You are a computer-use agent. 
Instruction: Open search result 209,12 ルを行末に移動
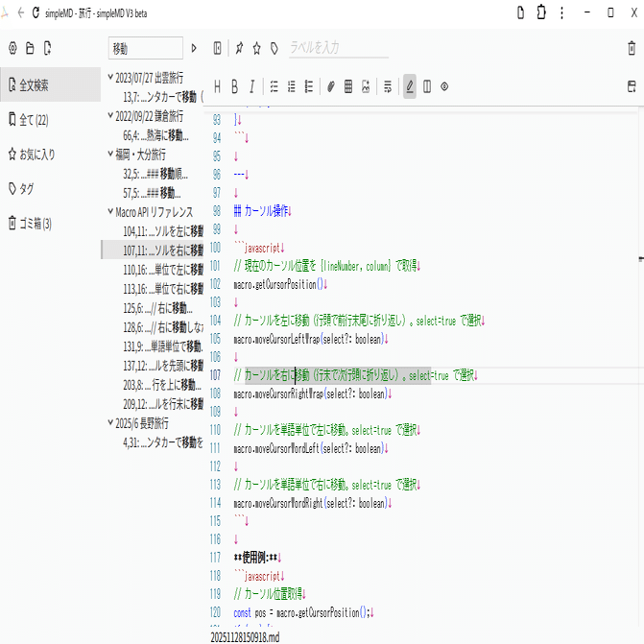pos(153,404)
